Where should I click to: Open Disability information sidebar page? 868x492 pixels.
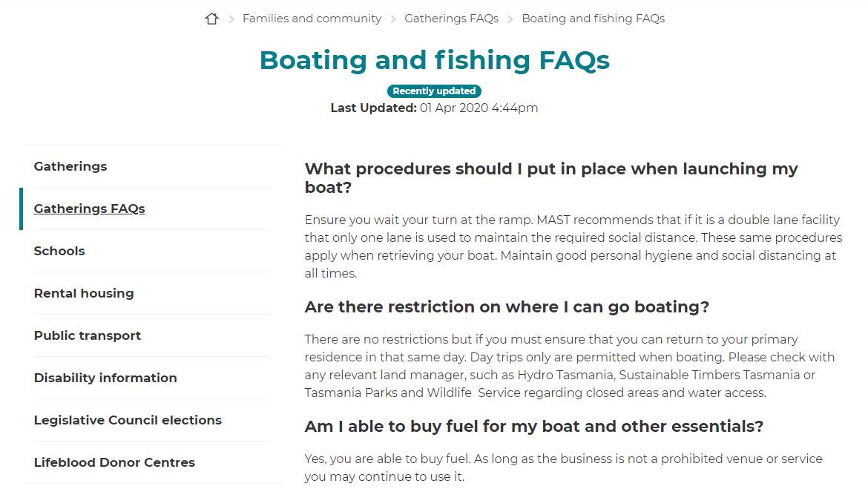point(105,378)
